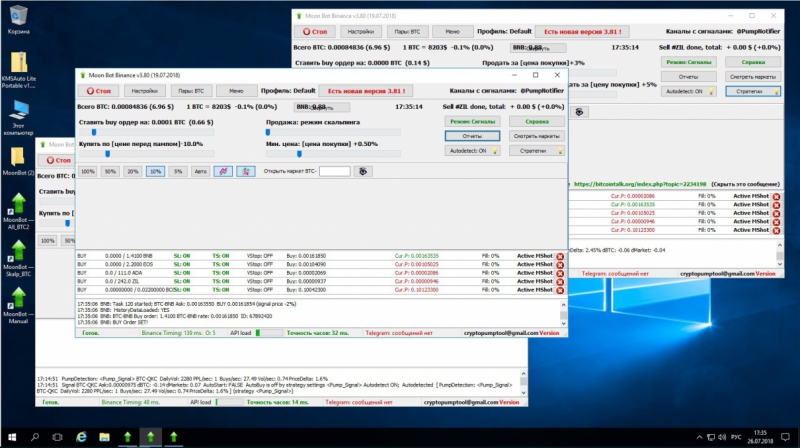This screenshot has width=800, height=448.
Task: Open Справка in the front window
Action: (x=537, y=121)
